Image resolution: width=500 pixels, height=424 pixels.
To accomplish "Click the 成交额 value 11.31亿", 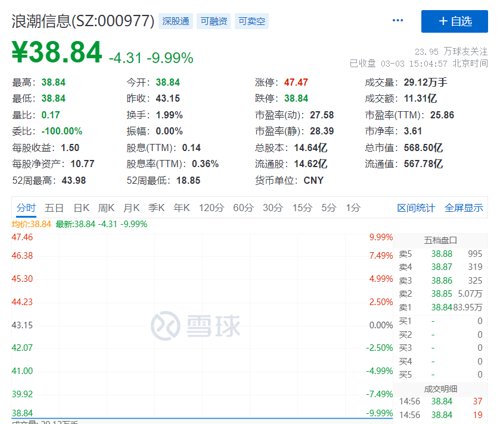I will pyautogui.click(x=420, y=99).
